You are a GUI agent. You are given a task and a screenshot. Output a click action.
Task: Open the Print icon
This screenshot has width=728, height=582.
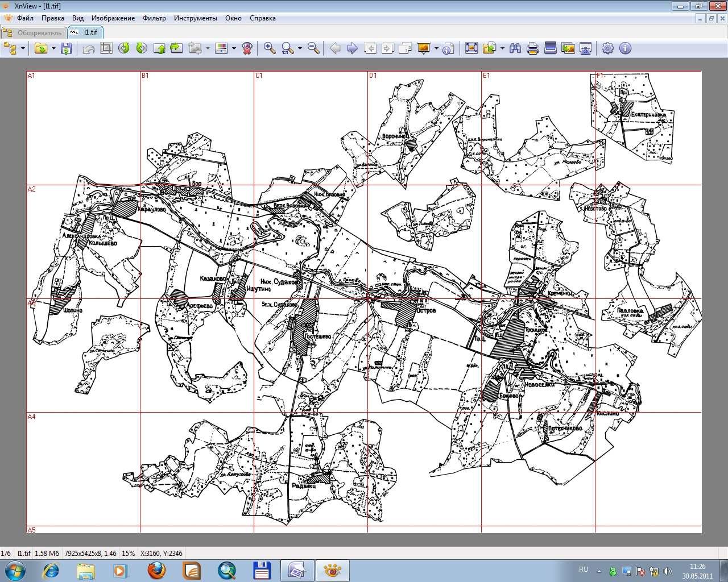coord(533,48)
